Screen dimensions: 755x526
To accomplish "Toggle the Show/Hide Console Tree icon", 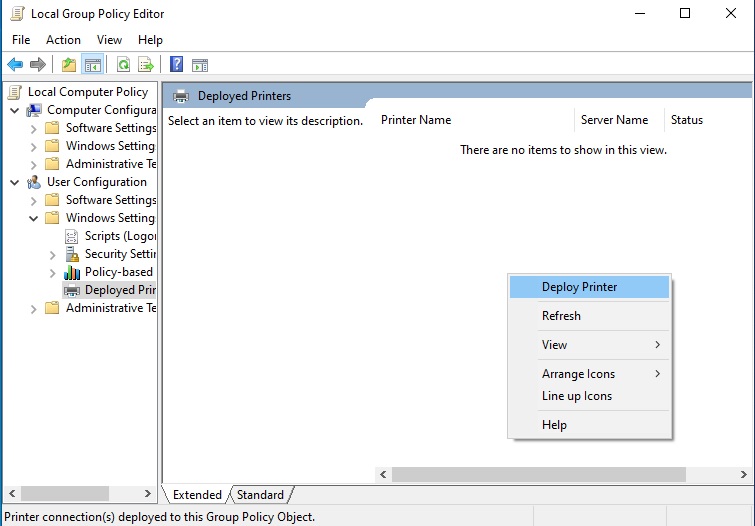I will (92, 65).
